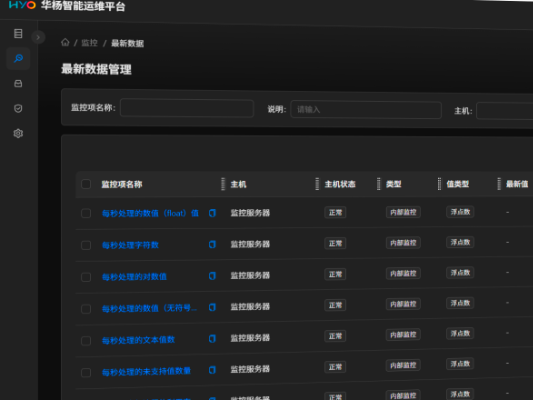Focus the 监控项名称 filter input
The width and height of the screenshot is (533, 400).
coord(187,108)
